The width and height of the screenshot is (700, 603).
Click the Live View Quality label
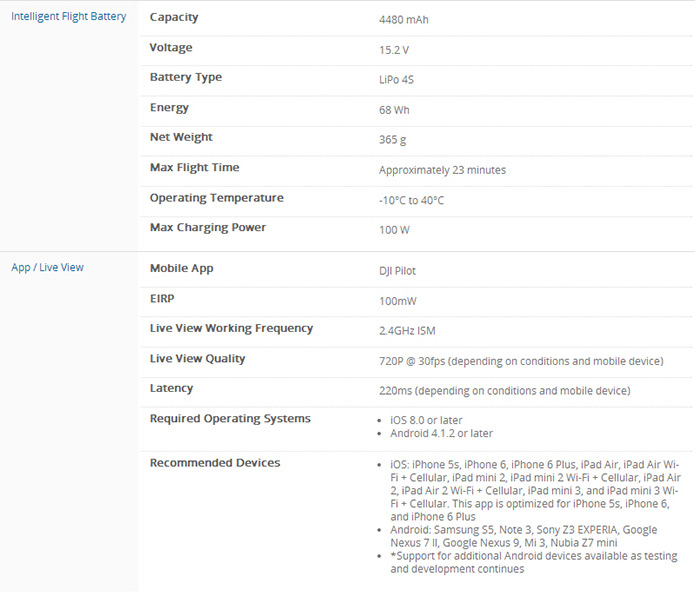point(197,358)
